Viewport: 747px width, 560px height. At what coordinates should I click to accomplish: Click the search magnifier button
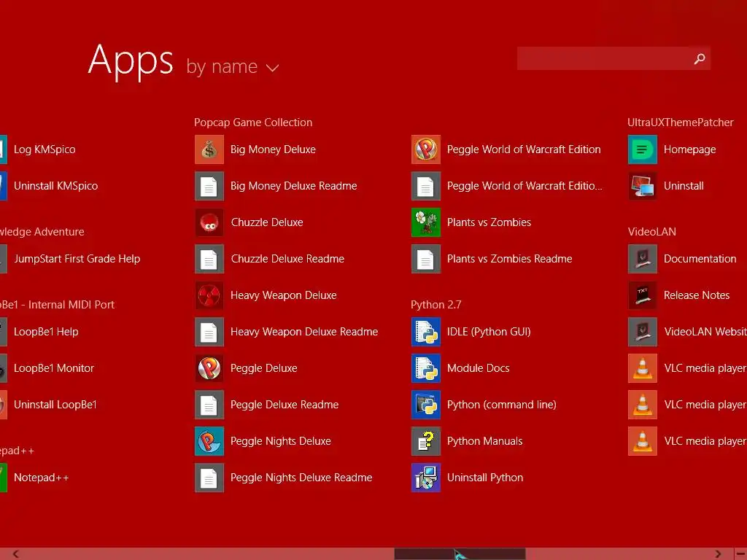tap(700, 58)
